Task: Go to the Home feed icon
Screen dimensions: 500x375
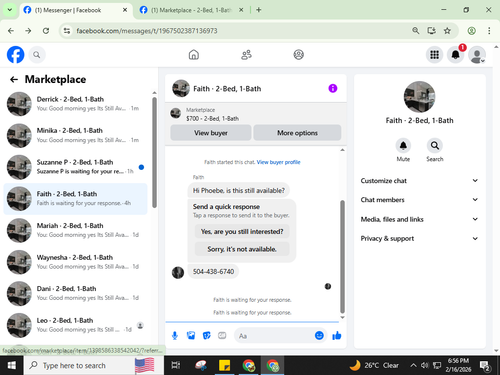Action: tap(194, 55)
